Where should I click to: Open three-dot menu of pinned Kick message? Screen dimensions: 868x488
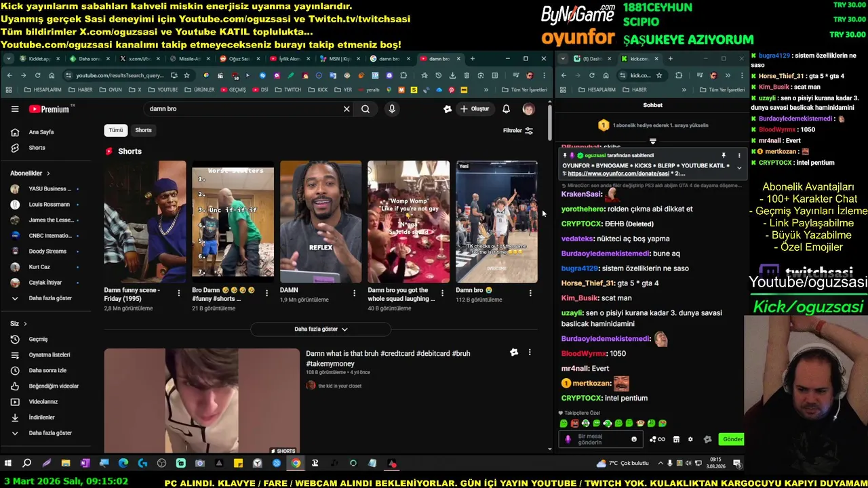(739, 156)
